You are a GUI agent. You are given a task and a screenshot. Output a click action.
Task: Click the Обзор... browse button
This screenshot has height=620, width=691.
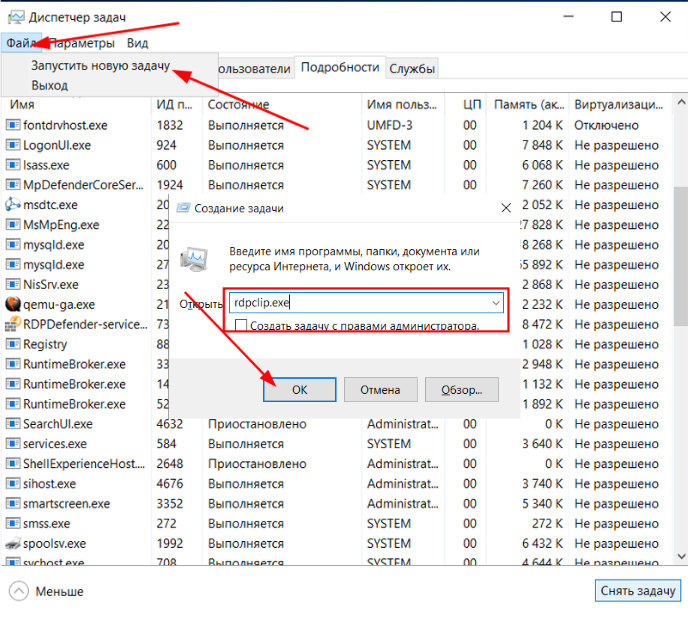point(461,390)
